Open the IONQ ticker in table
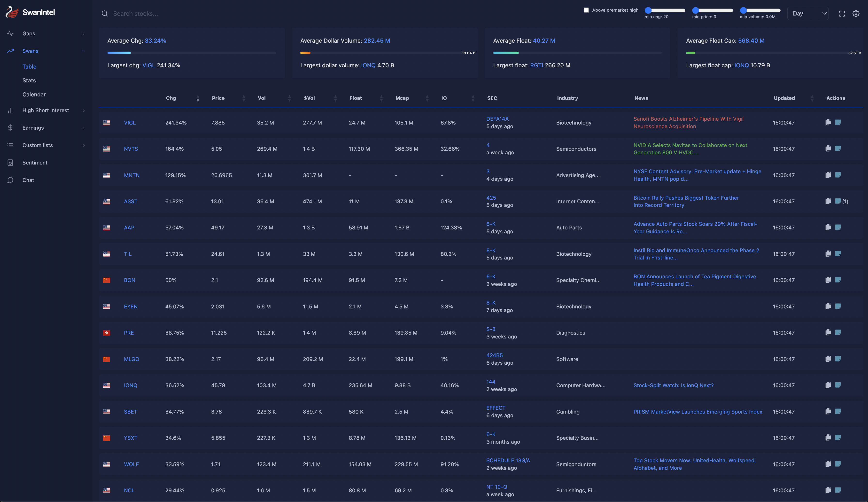Viewport: 868px width, 502px height. (x=131, y=385)
